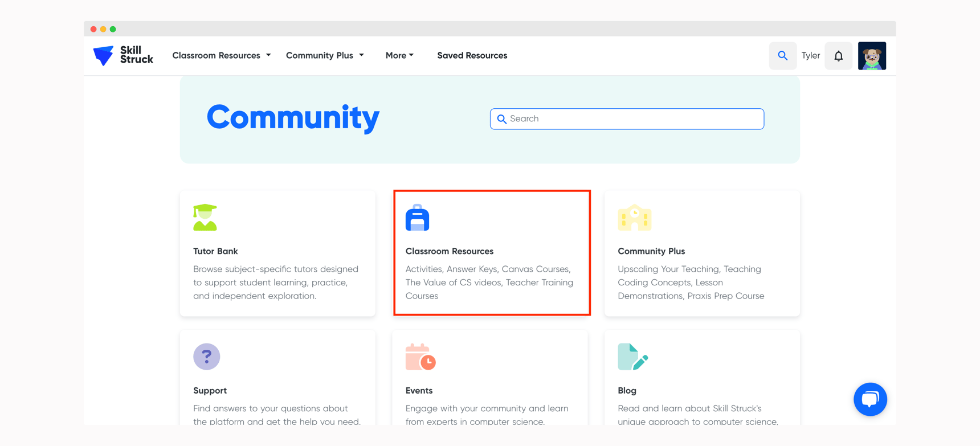Click the Tutor Bank graduate icon
This screenshot has height=446, width=980.
click(x=205, y=218)
